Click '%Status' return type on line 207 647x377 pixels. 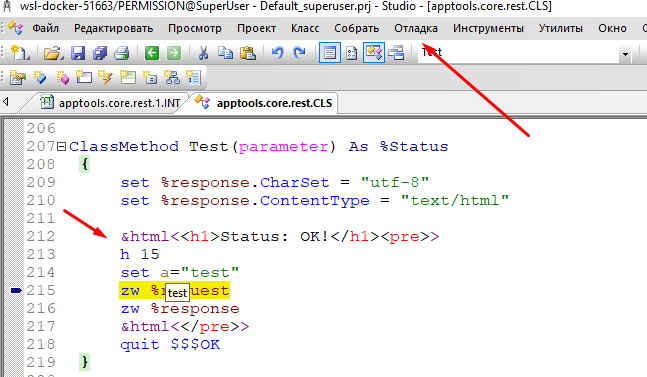coord(414,146)
